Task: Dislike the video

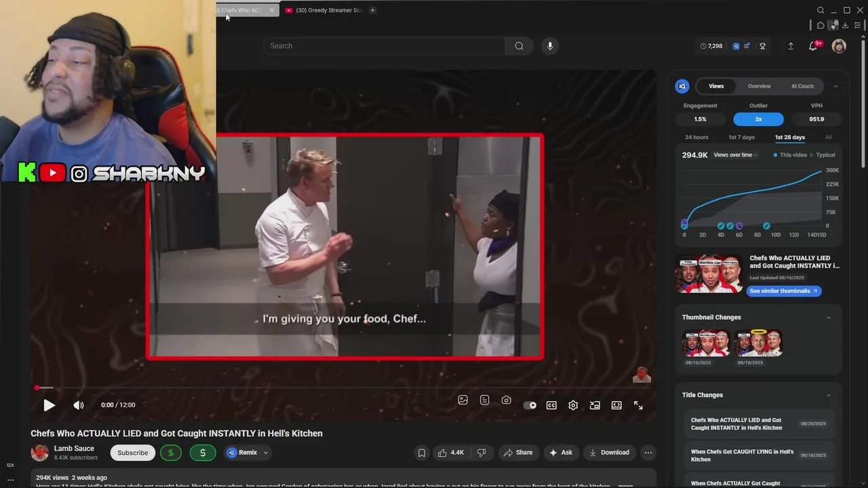Action: tap(481, 453)
